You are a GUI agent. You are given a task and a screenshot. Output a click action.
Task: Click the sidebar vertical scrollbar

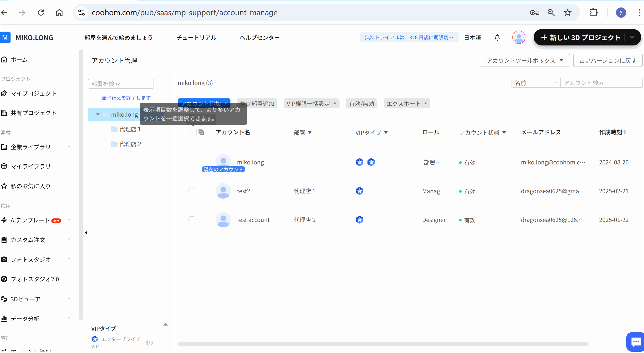coord(81,185)
